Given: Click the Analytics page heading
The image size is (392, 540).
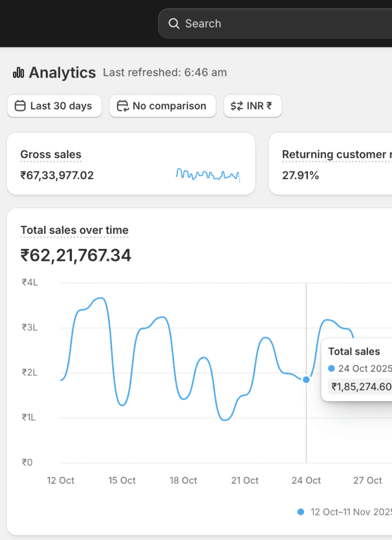Looking at the screenshot, I should tap(62, 73).
